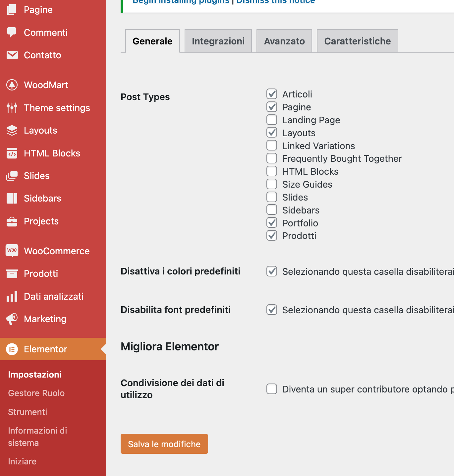Image resolution: width=454 pixels, height=476 pixels.
Task: Click the Size Guides label text
Action: point(307,184)
